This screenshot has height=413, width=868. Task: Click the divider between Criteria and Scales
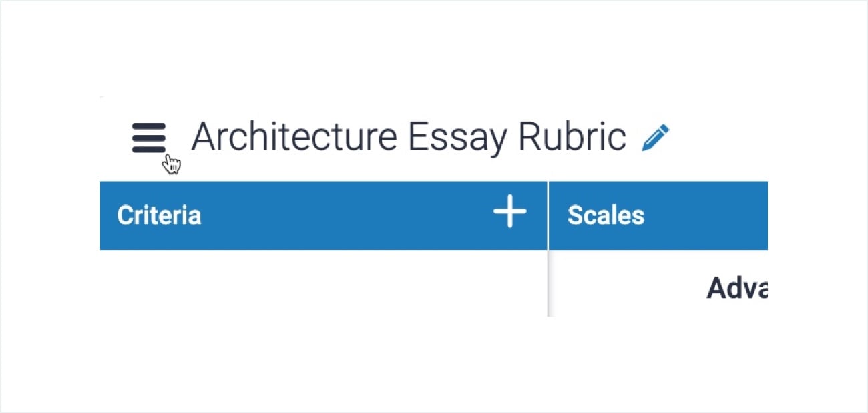tap(548, 247)
